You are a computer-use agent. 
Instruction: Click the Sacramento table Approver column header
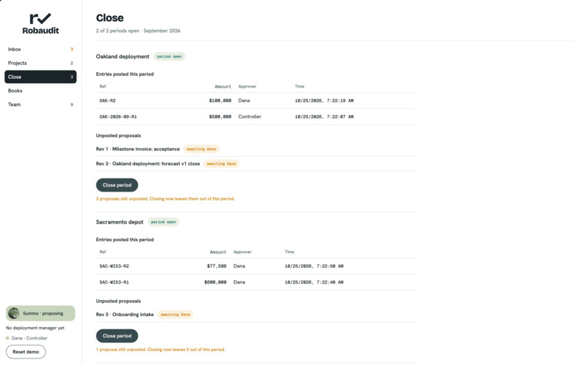(242, 252)
